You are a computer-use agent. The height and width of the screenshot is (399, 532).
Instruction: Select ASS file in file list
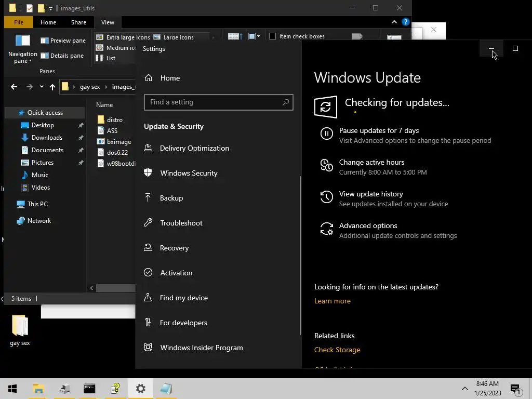click(108, 130)
